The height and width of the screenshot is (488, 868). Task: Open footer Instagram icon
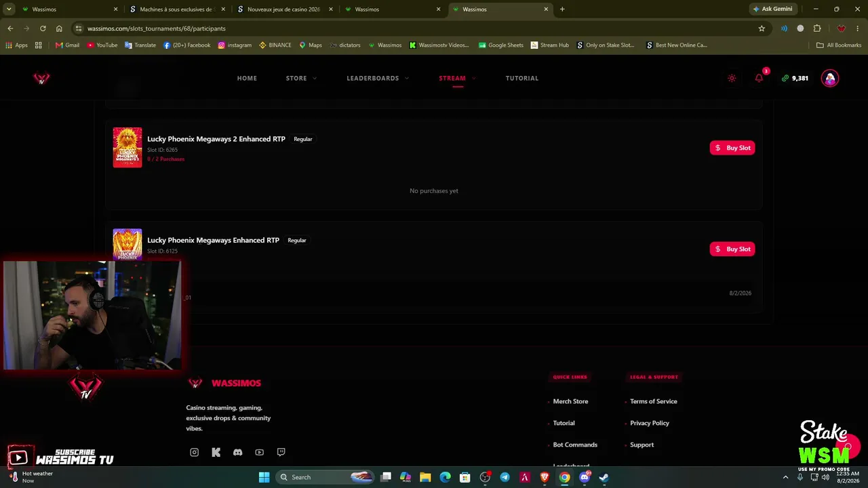click(194, 452)
